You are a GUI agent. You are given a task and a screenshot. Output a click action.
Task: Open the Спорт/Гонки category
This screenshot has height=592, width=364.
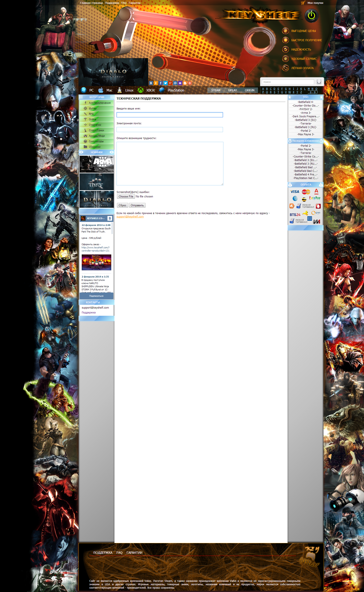click(96, 130)
